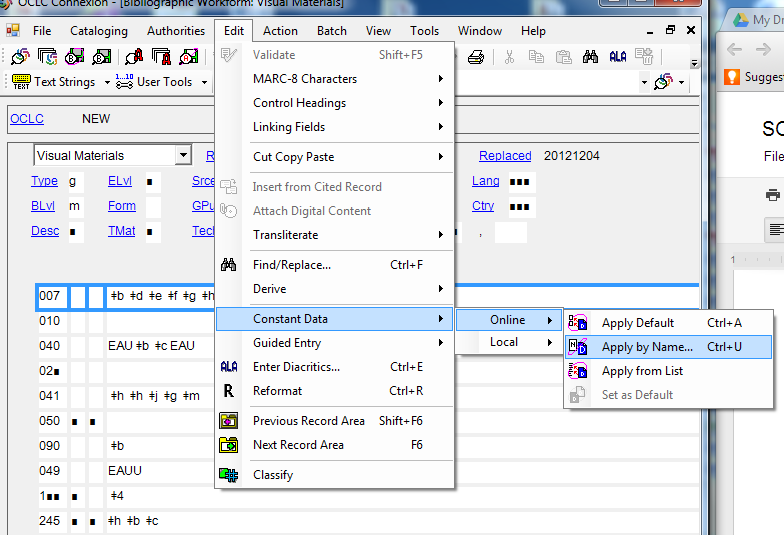Viewport: 784px width, 535px height.
Task: Click the User Tools numbered icon
Action: (x=124, y=82)
